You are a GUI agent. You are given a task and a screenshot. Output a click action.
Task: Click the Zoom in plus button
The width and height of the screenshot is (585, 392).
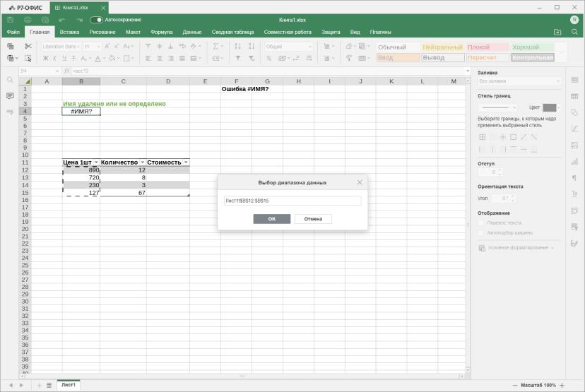(x=562, y=385)
